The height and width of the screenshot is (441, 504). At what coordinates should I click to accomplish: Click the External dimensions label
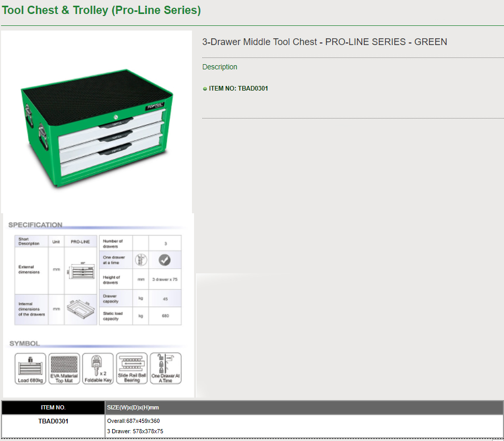tap(29, 269)
